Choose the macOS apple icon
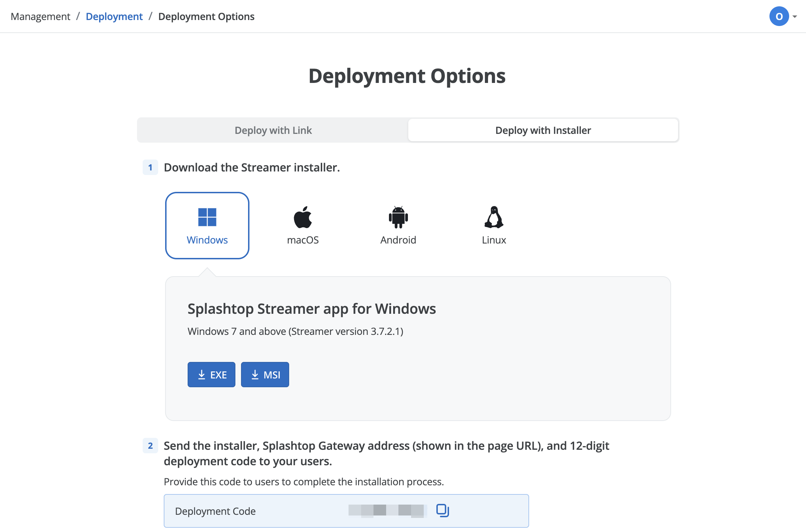Image resolution: width=806 pixels, height=532 pixels. (303, 217)
